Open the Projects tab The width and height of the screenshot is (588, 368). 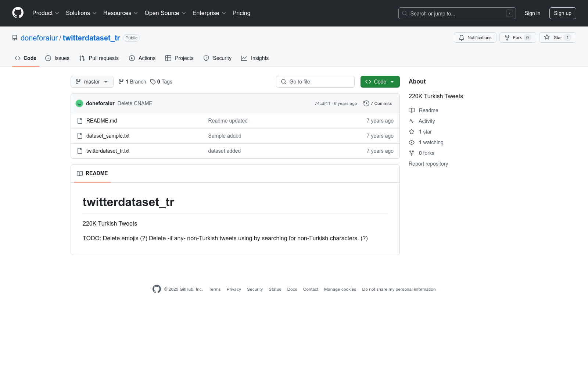click(179, 58)
